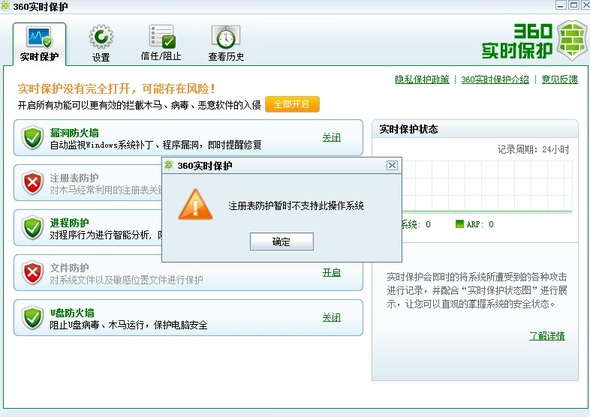
Task: Turn off U盘防火墙 via its 关闭 link
Action: tap(331, 317)
